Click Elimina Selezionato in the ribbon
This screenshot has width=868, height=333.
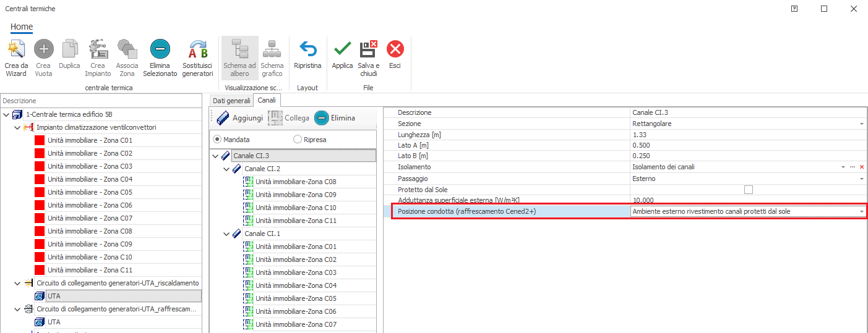click(x=160, y=49)
